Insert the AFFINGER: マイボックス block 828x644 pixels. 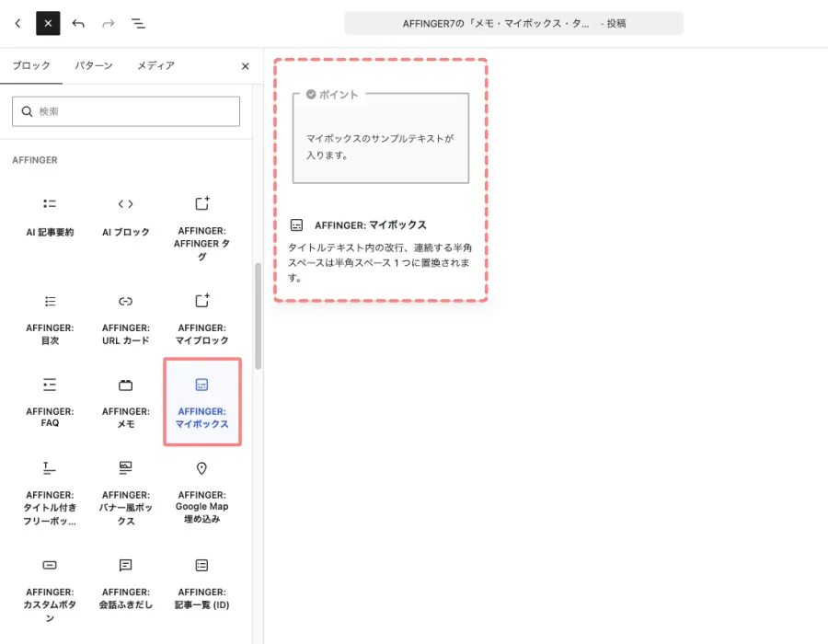(x=201, y=402)
